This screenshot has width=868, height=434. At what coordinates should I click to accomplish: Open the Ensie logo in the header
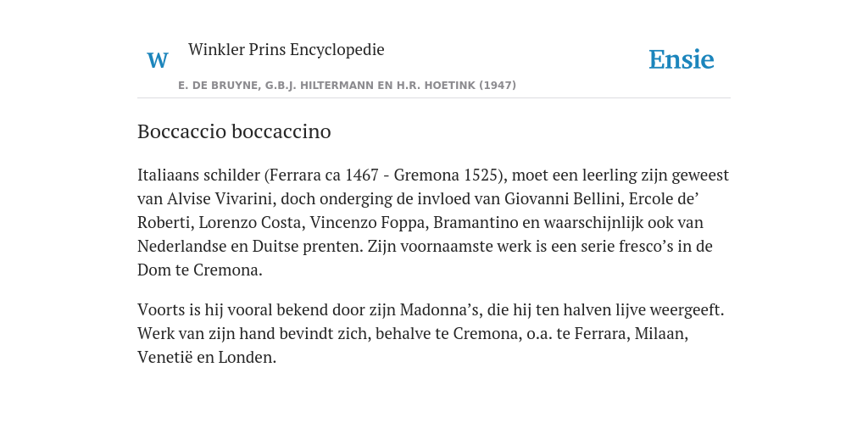[682, 60]
